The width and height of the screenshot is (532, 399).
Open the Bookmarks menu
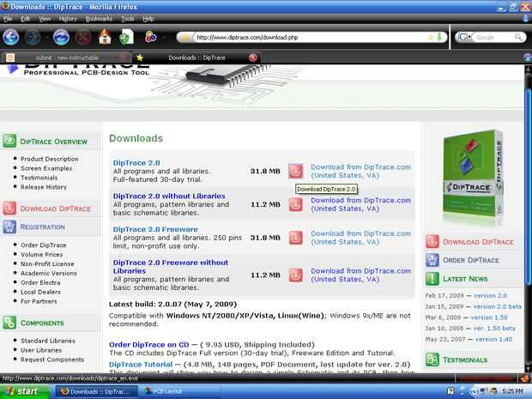tap(99, 19)
